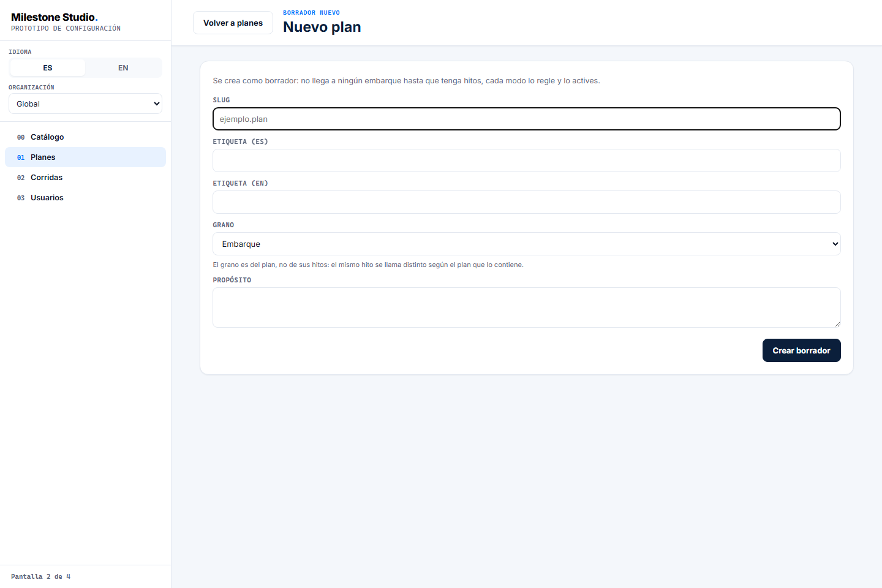Switch language to ES
Image resolution: width=882 pixels, height=588 pixels.
point(48,67)
